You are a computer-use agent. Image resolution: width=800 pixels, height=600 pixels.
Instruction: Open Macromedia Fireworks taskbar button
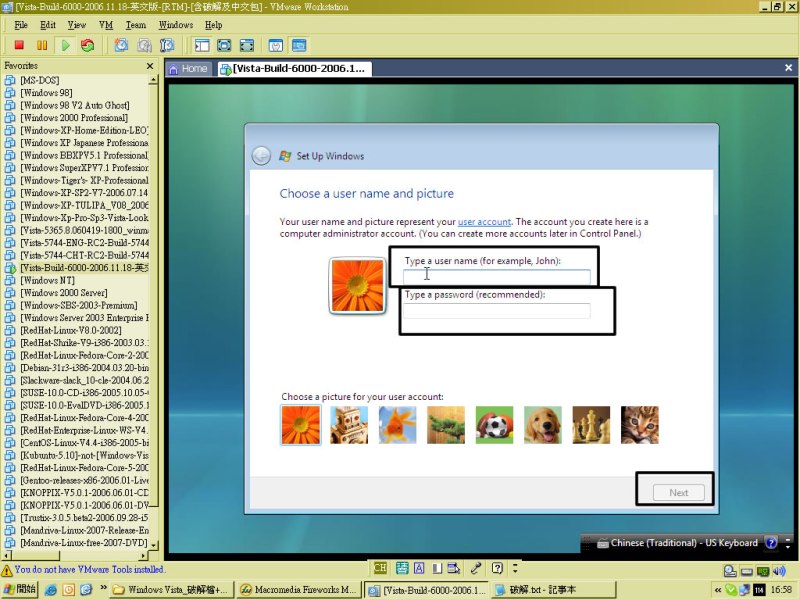(x=299, y=590)
